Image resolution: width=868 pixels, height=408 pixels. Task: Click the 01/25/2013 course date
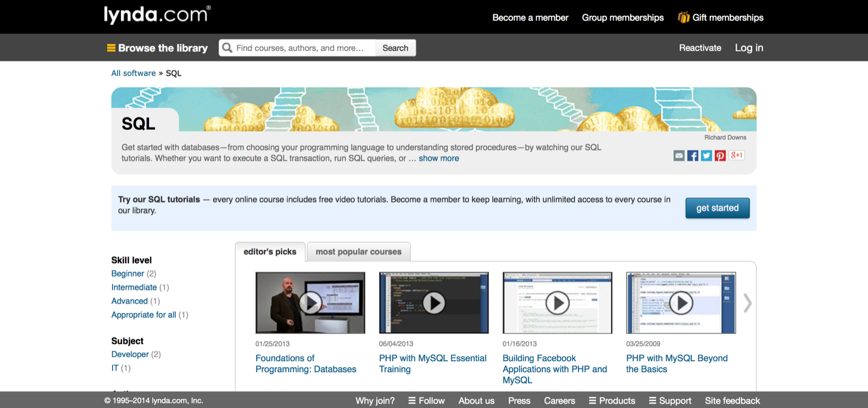[x=272, y=344]
